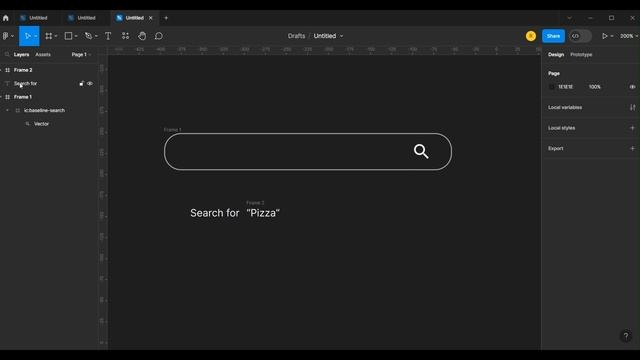Click the "Pizza" text on canvas
The height and width of the screenshot is (360, 640).
click(x=263, y=213)
